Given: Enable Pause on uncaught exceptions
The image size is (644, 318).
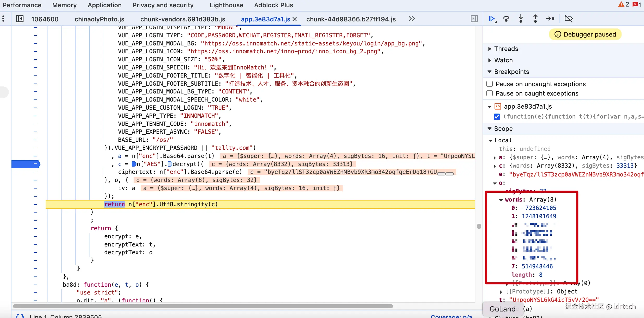Looking at the screenshot, I should pos(490,84).
